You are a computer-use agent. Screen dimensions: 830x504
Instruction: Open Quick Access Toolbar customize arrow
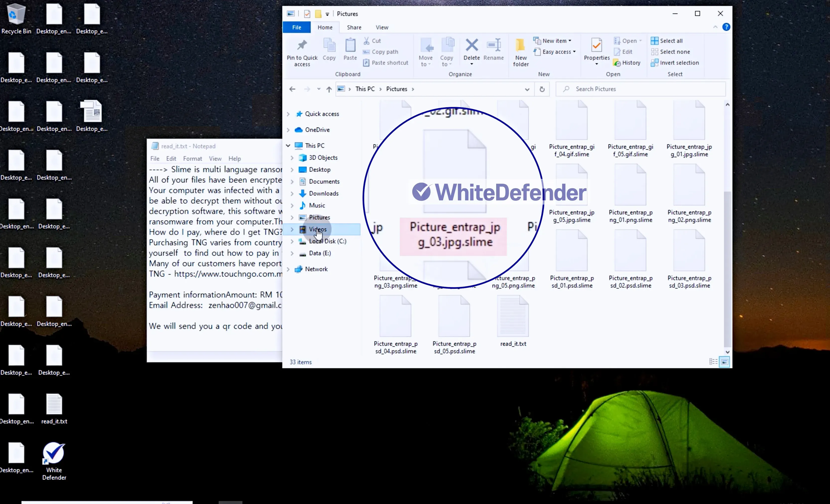click(x=327, y=14)
